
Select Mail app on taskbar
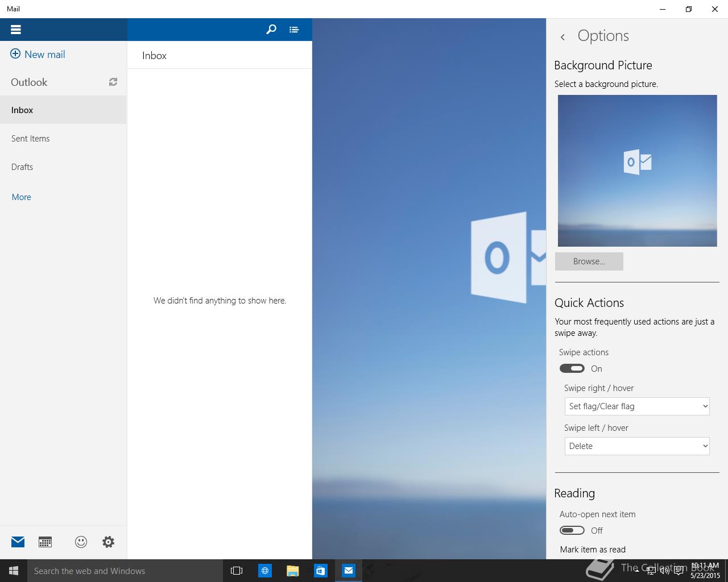[x=349, y=571]
